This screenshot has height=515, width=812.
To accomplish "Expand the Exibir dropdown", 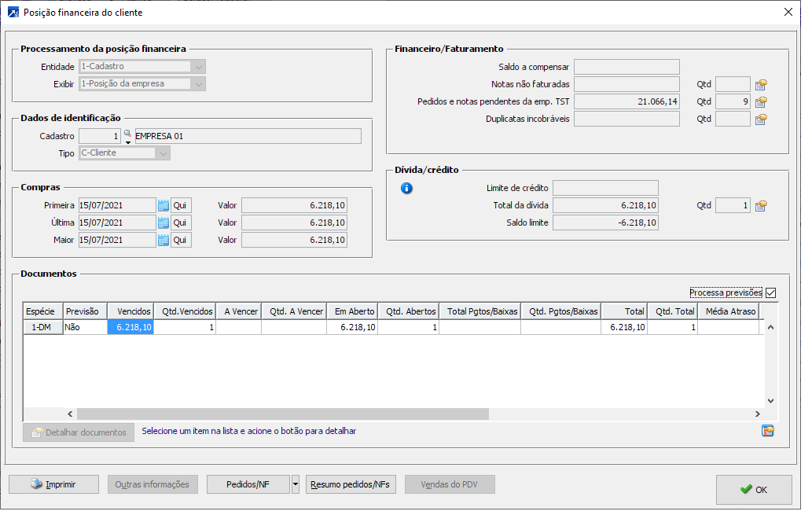I will pos(199,84).
